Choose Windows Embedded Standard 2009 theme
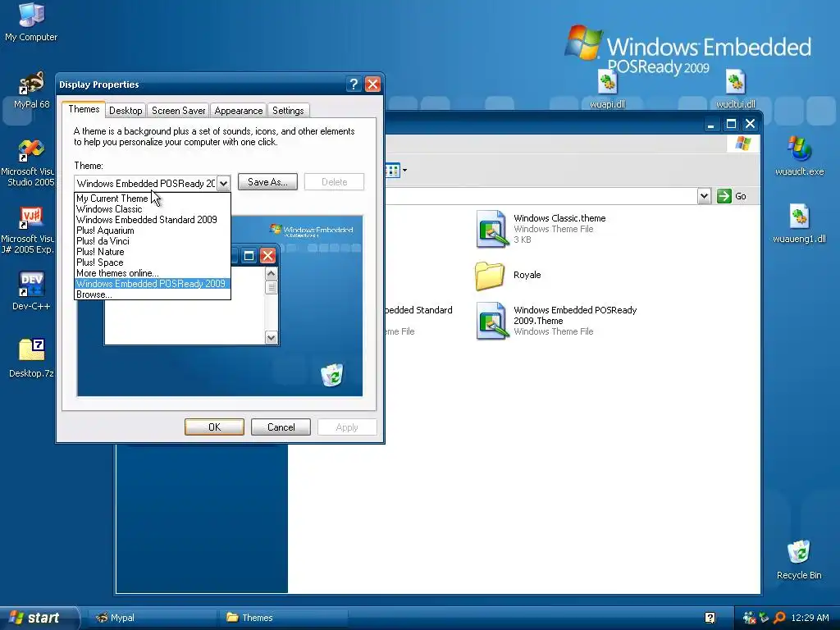840x630 pixels. click(152, 220)
